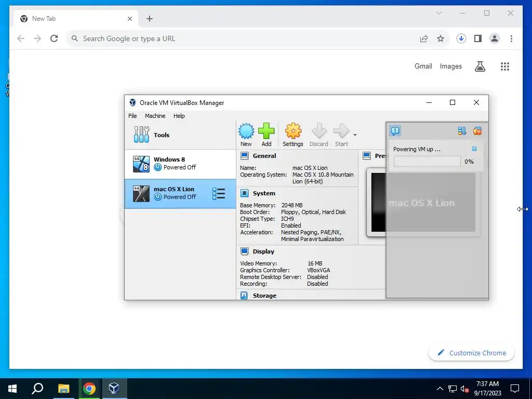Image resolution: width=532 pixels, height=399 pixels.
Task: Open Chrome downloads icon
Action: coord(461,38)
